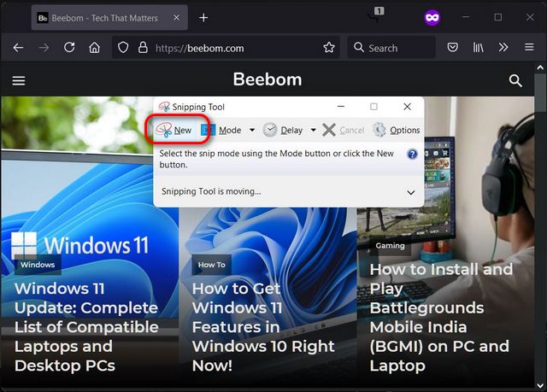
Task: Click the browser back arrow
Action: pyautogui.click(x=18, y=48)
